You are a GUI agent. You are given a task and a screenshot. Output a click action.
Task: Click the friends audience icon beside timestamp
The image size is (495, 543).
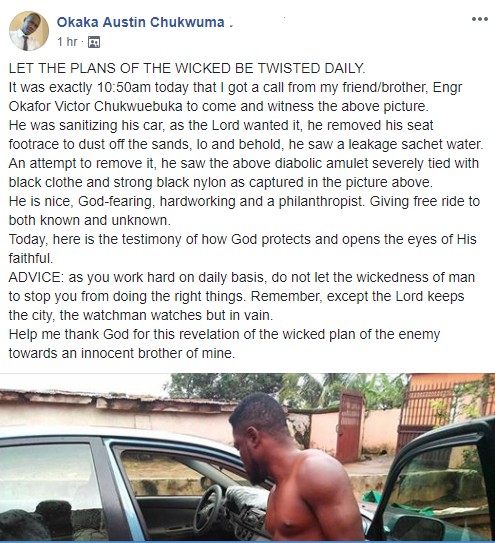[94, 42]
